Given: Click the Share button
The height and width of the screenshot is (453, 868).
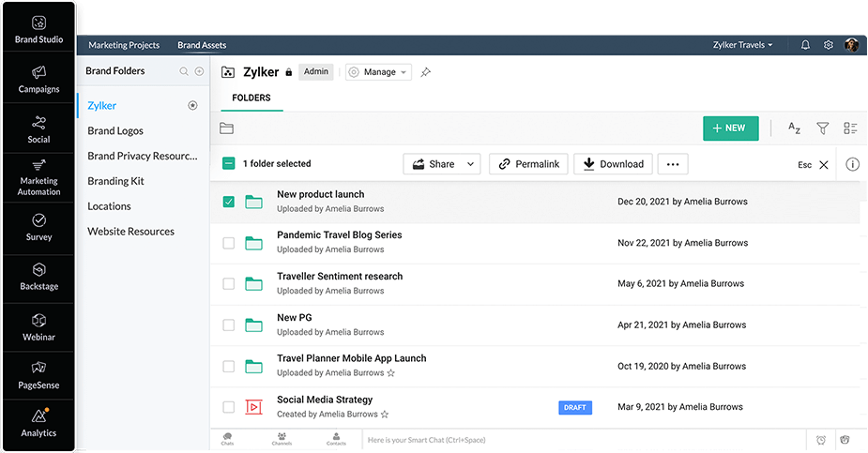Looking at the screenshot, I should pos(434,164).
